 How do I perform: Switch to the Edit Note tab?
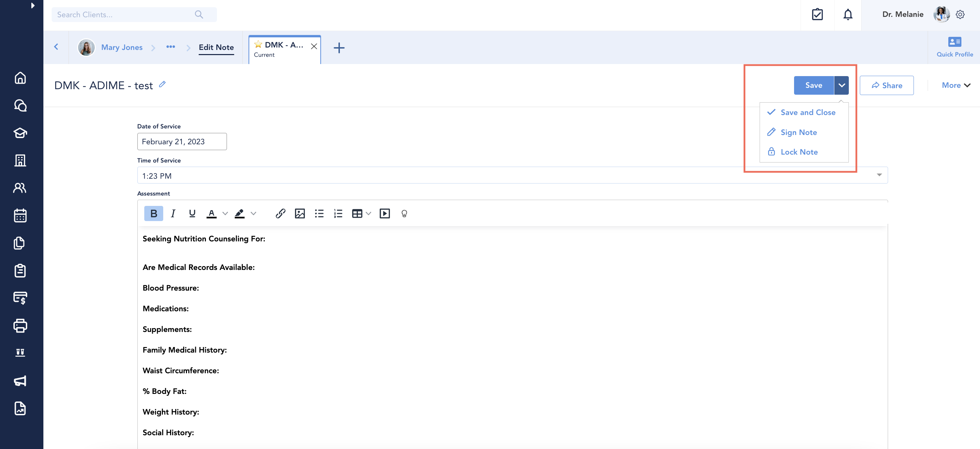click(216, 47)
